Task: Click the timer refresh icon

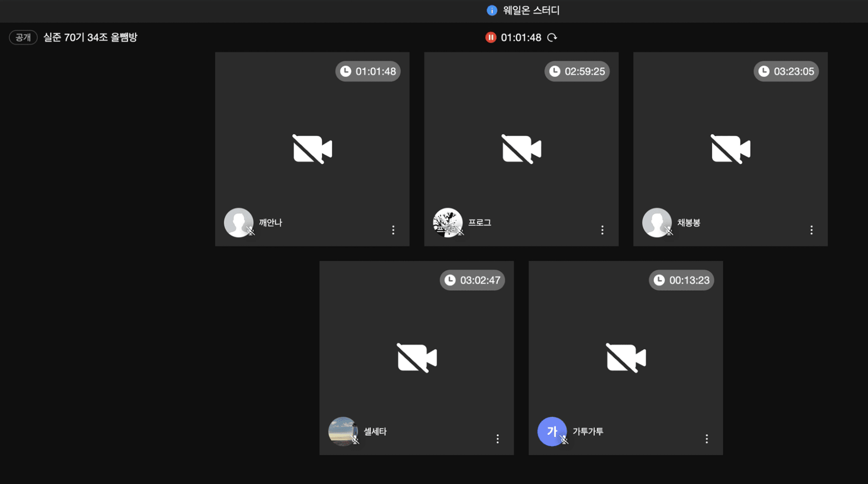Action: pyautogui.click(x=552, y=38)
